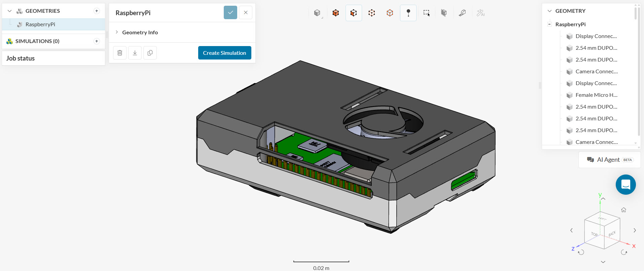The image size is (644, 271).
Task: Open the cutting plane tool
Action: pos(444,13)
